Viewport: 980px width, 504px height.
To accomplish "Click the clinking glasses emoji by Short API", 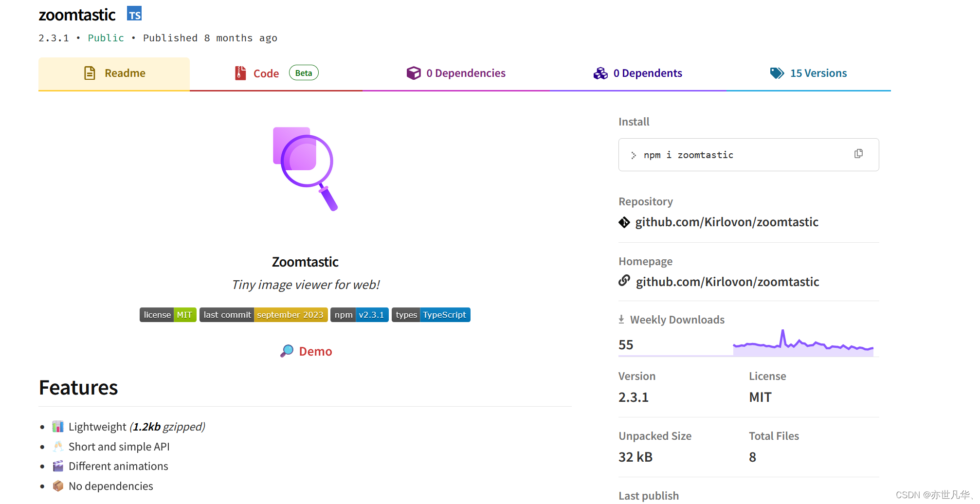I will (x=58, y=446).
